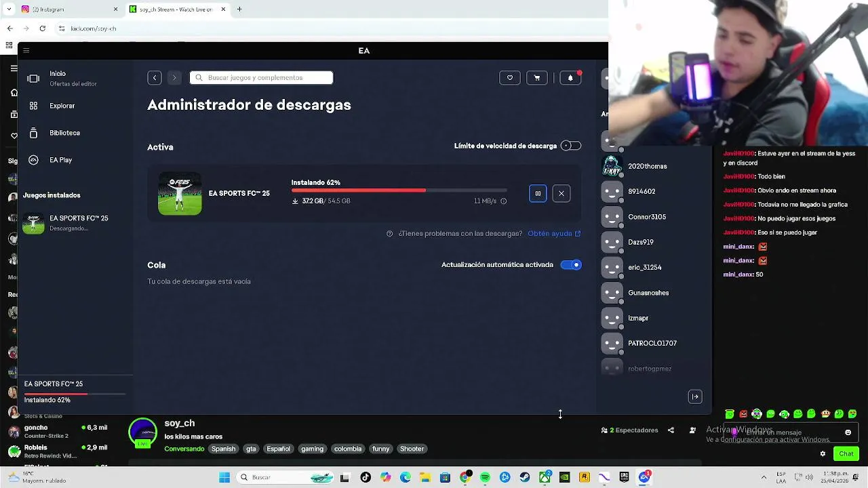Image resolution: width=868 pixels, height=488 pixels.
Task: Click the colombia stream tag
Action: [348, 449]
